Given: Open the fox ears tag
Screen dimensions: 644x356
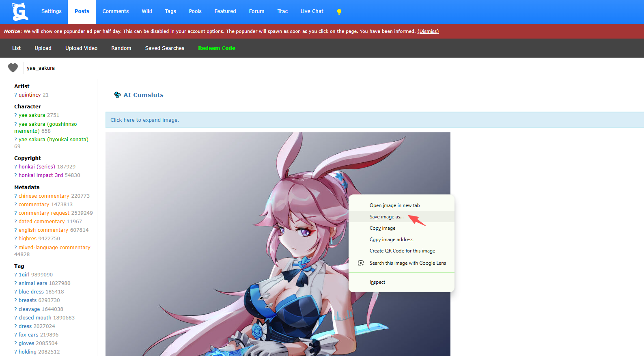Looking at the screenshot, I should (x=28, y=335).
